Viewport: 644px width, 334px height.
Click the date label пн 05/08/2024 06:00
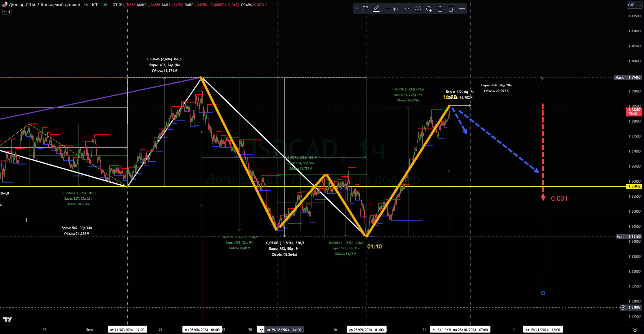click(x=202, y=330)
